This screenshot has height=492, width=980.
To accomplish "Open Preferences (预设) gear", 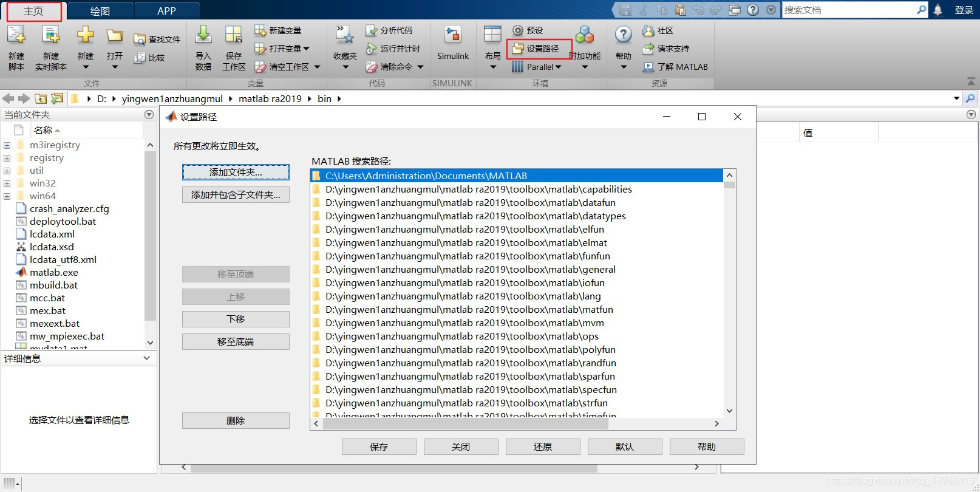I will tap(527, 30).
